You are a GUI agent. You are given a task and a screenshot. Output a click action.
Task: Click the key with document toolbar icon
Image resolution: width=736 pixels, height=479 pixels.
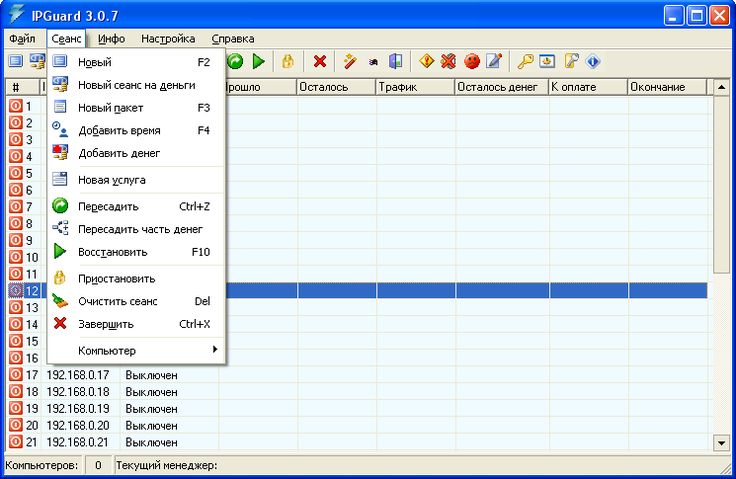tap(570, 61)
